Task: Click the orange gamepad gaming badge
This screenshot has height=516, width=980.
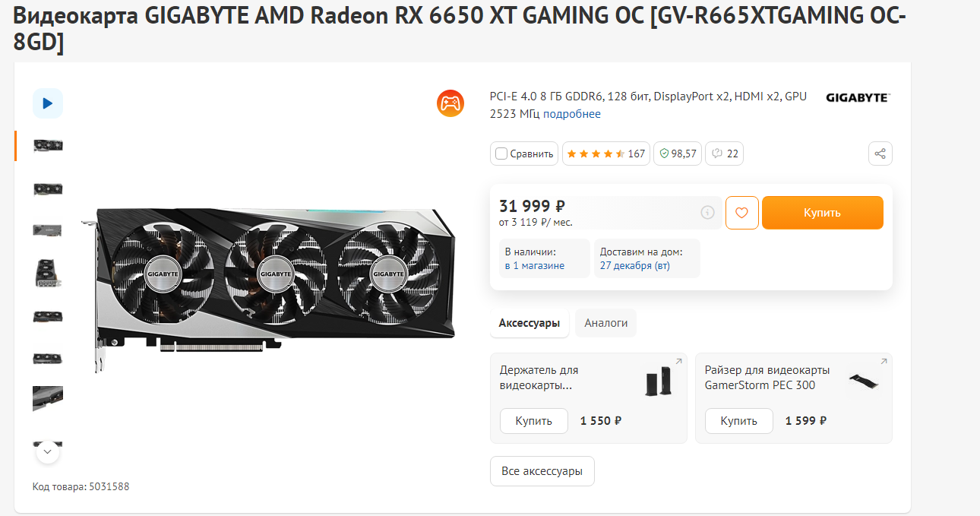Action: pos(450,103)
